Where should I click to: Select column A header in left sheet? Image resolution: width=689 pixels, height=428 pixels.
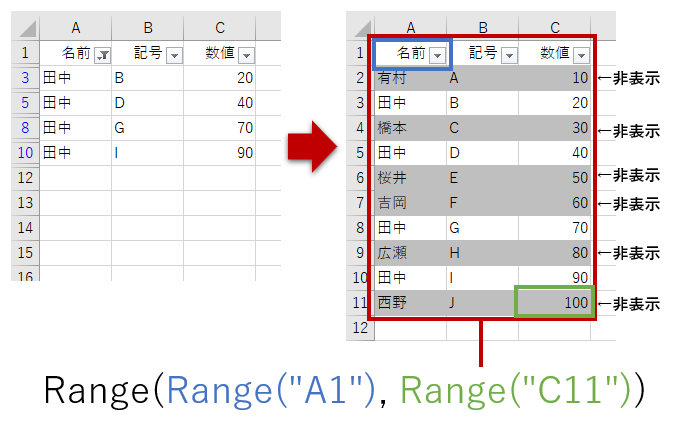tap(76, 28)
